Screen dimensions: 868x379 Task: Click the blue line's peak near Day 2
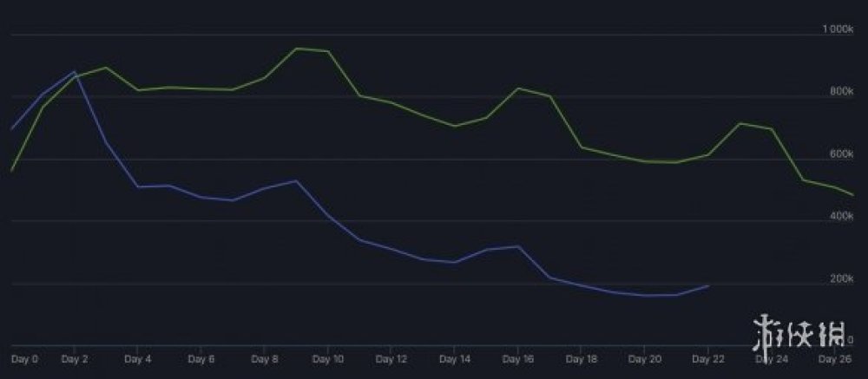tap(75, 72)
